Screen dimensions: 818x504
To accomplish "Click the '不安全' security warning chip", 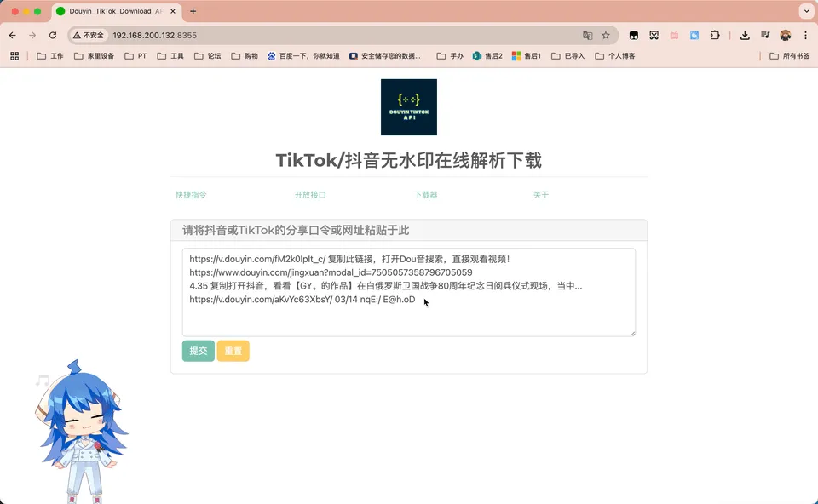I will pos(89,36).
